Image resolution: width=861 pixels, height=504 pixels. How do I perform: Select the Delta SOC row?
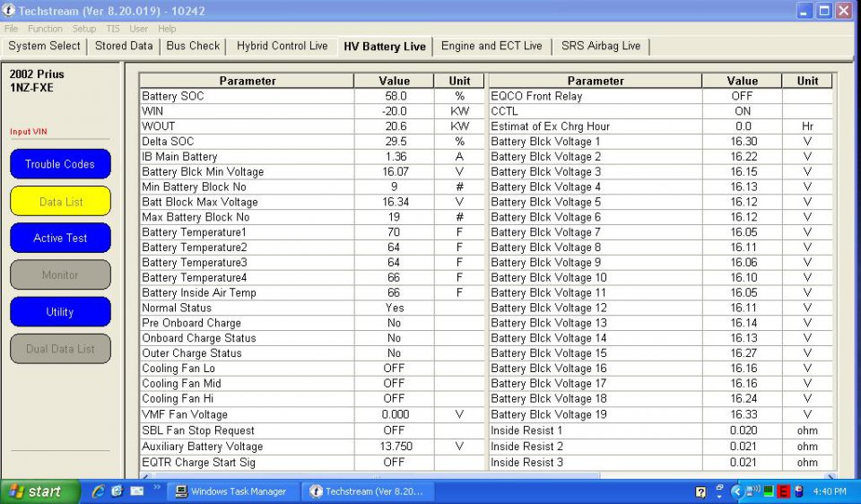pyautogui.click(x=312, y=141)
